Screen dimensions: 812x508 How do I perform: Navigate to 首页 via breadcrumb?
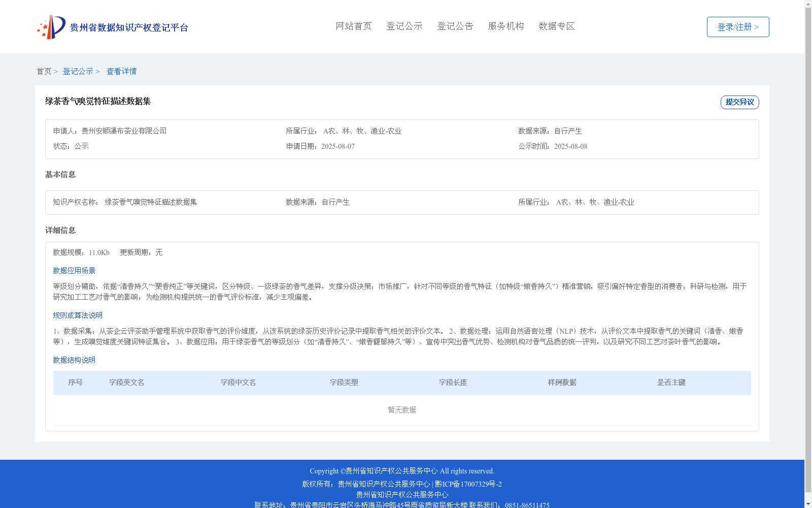[45, 71]
